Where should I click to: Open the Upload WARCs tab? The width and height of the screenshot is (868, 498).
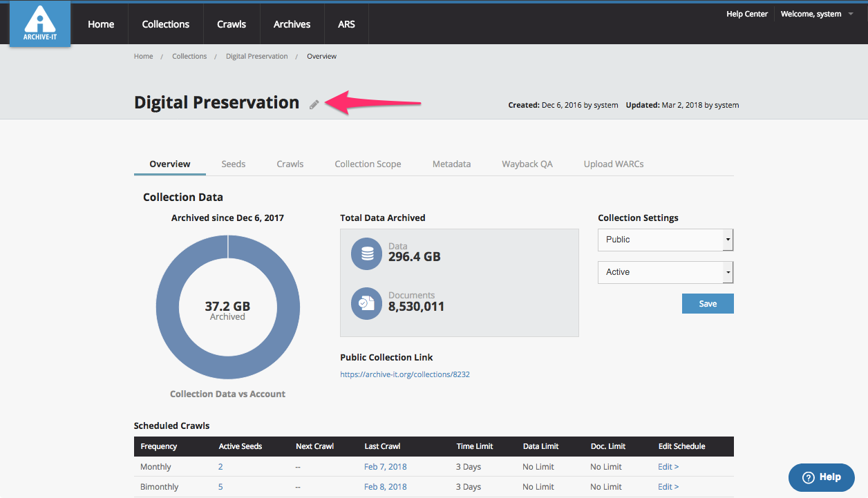[614, 164]
